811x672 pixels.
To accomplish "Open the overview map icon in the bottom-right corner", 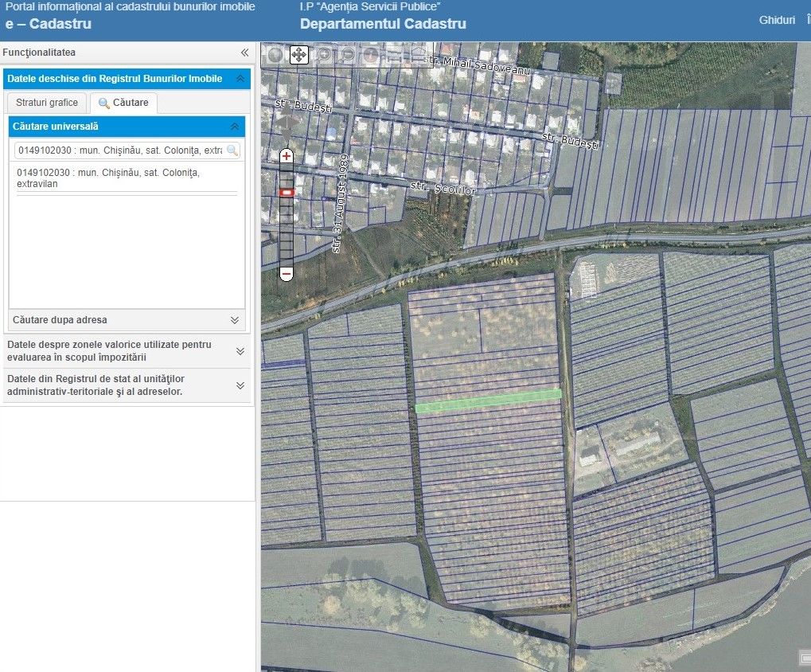I will [804, 657].
